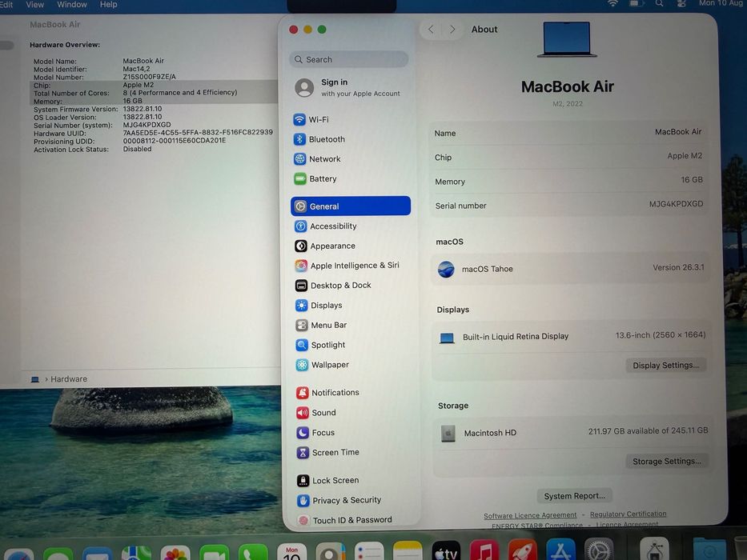Click the date and time in menu bar
This screenshot has width=747, height=560.
point(722,3)
